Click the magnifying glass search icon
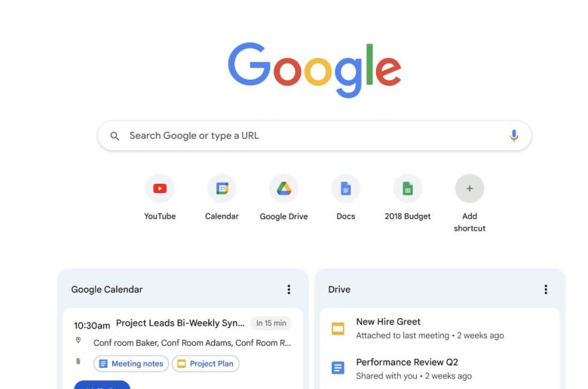 pyautogui.click(x=115, y=136)
